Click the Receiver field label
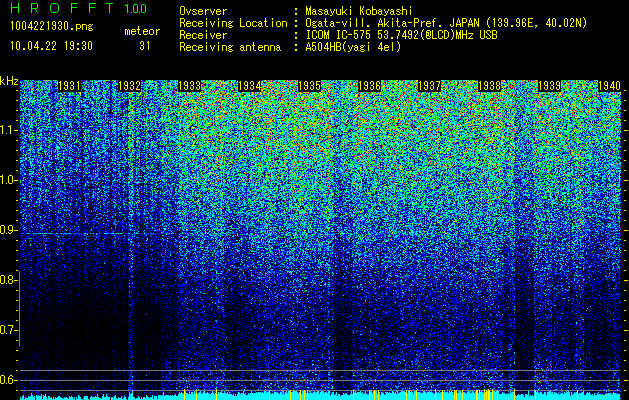The width and height of the screenshot is (629, 400). tap(203, 35)
